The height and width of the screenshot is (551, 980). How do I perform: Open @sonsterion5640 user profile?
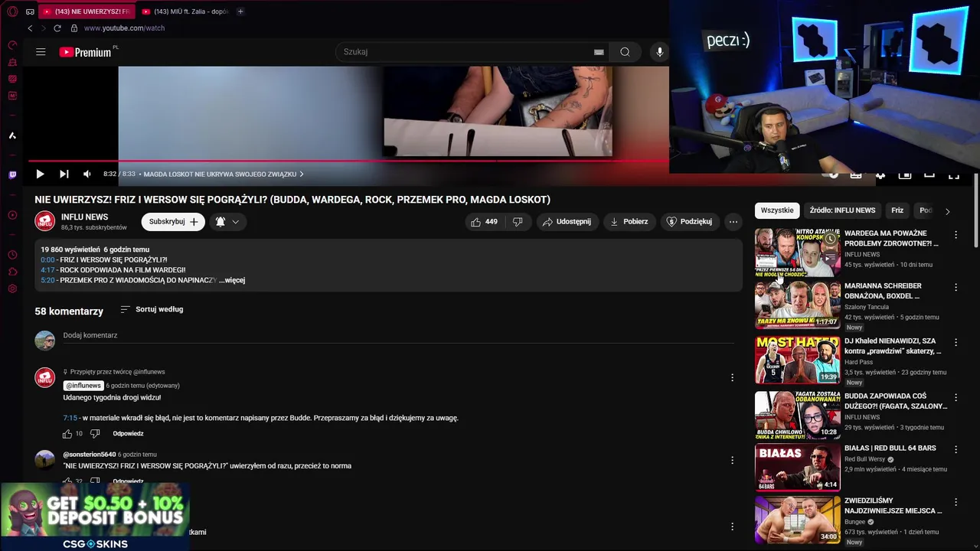(x=90, y=455)
